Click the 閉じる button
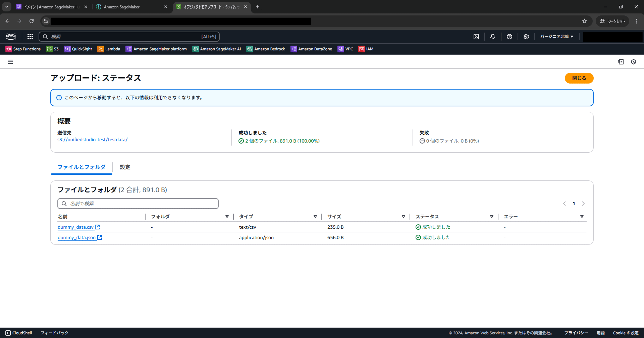 579,78
